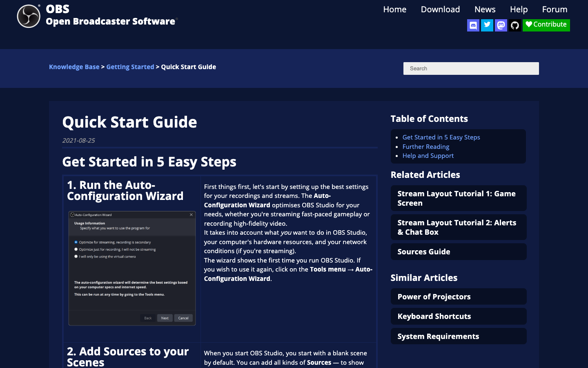Open the GitHub social icon
588x368 pixels.
[514, 25]
